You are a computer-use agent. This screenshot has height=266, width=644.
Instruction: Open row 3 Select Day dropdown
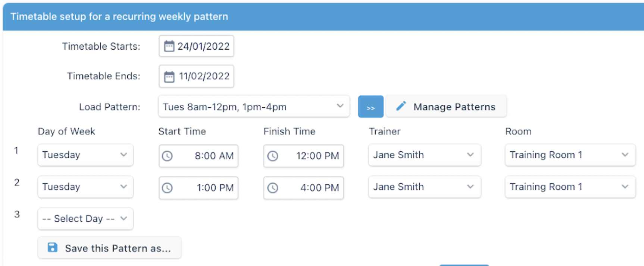pyautogui.click(x=85, y=219)
